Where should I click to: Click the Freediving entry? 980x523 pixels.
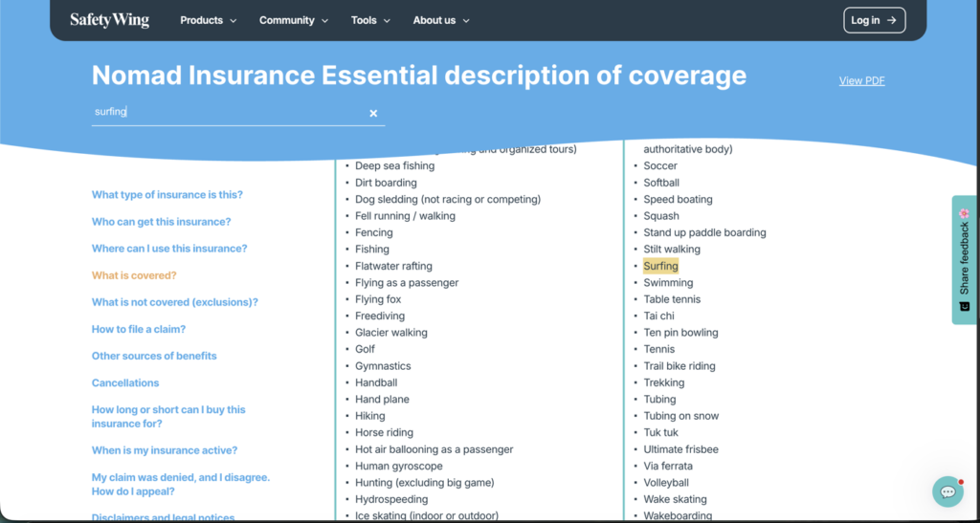380,316
